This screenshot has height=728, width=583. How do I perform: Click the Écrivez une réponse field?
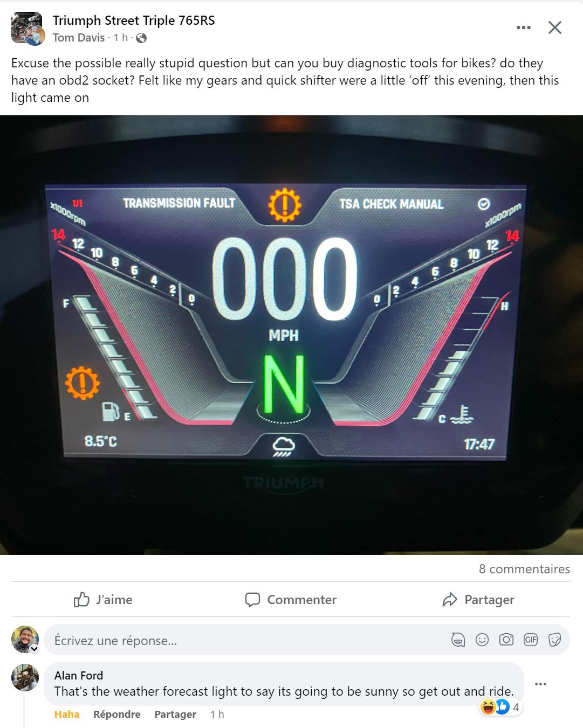(x=307, y=640)
